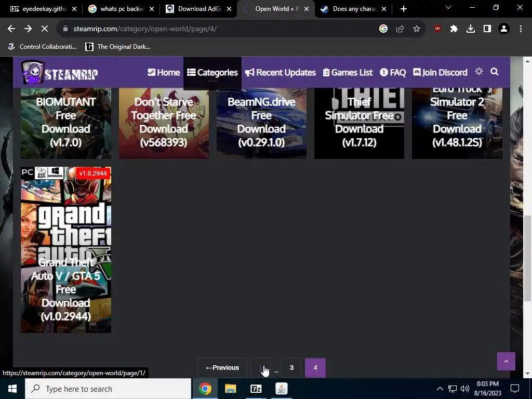Open the notification center icon
Screen dimensions: 532x399
click(x=515, y=389)
